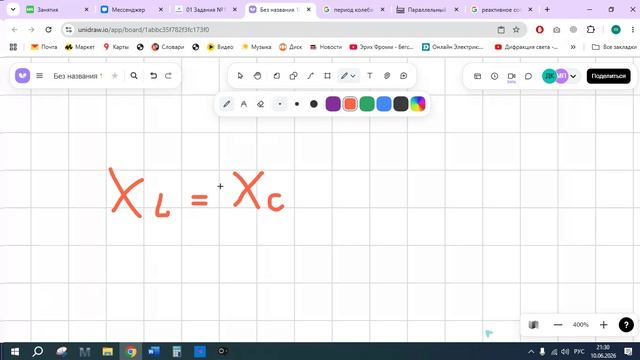Select the connector line tool
The image size is (640, 360).
[311, 76]
